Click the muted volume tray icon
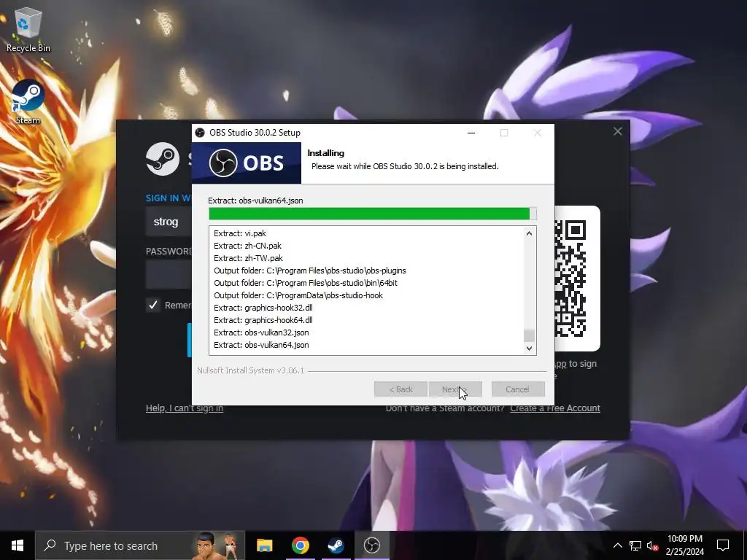This screenshot has height=560, width=747. [652, 545]
